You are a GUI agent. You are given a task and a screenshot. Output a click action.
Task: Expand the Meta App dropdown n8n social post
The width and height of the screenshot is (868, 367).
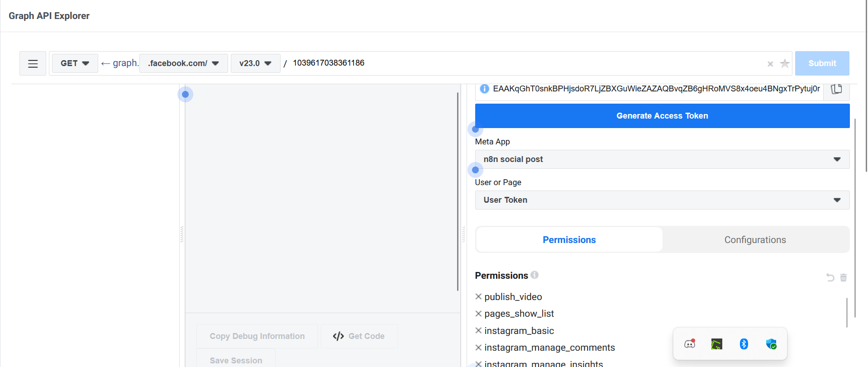coord(662,159)
